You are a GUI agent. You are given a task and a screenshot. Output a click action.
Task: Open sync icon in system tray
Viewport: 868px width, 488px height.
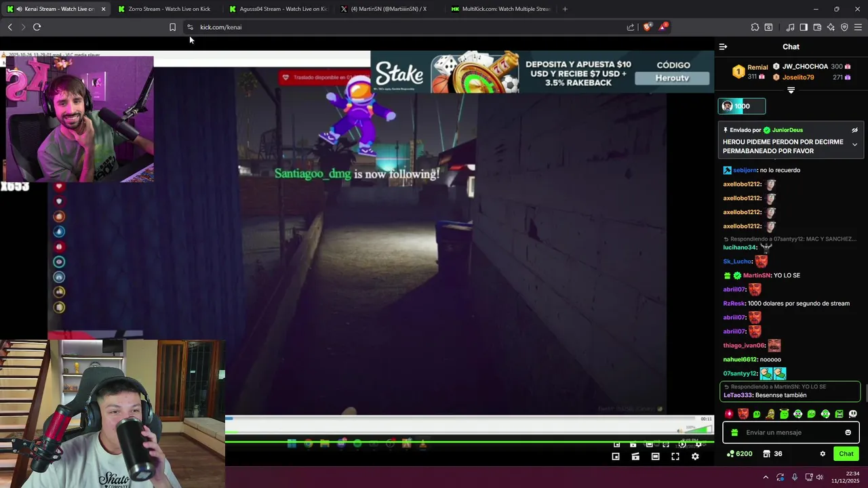[780, 478]
